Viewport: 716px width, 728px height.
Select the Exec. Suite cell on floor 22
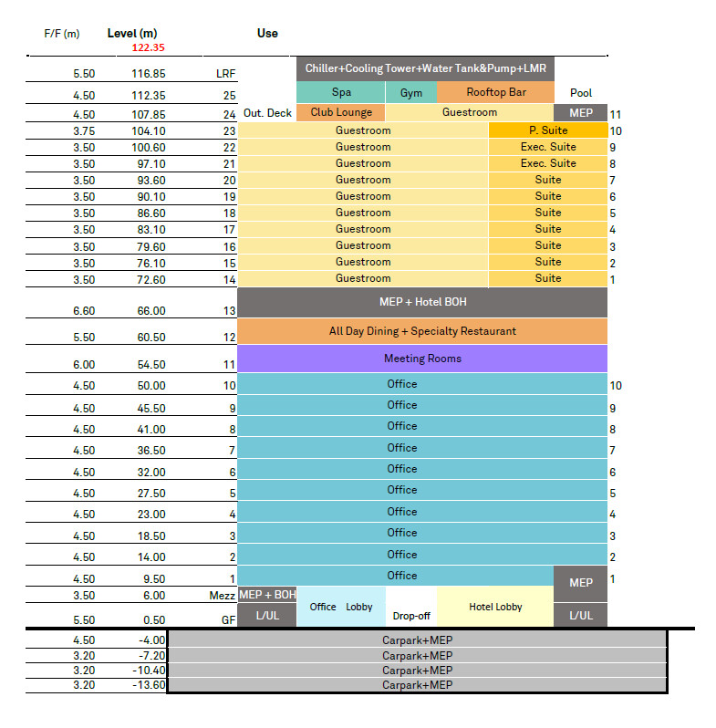[548, 147]
